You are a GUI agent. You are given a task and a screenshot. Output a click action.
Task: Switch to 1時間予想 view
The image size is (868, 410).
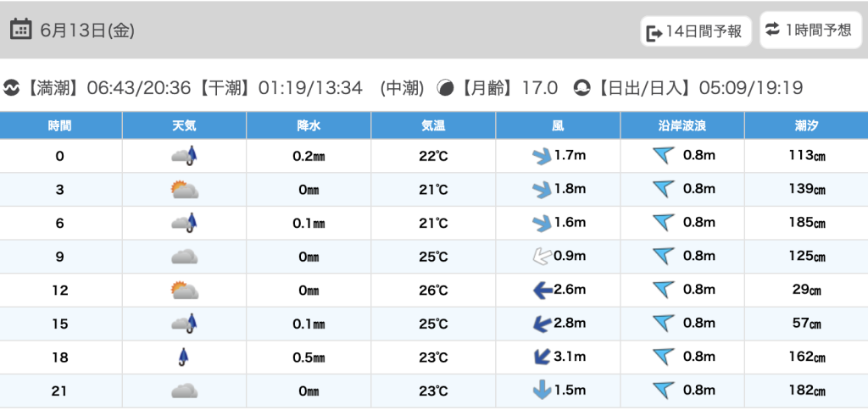[808, 30]
